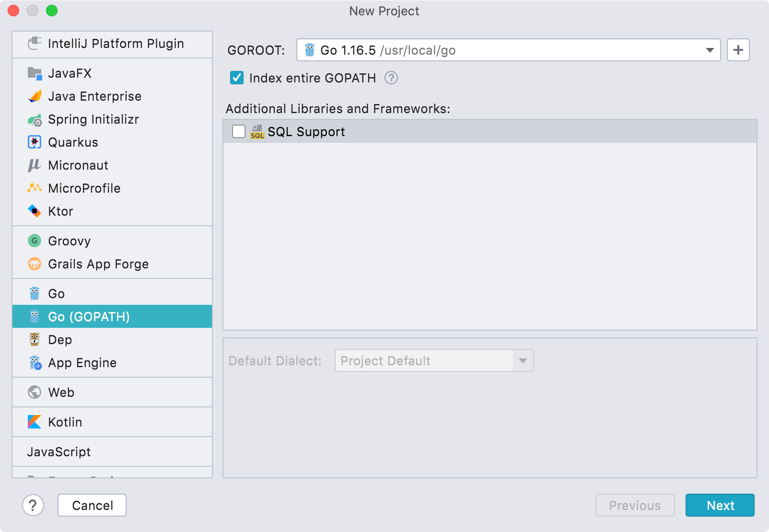Image resolution: width=769 pixels, height=532 pixels.
Task: Select the Quarkus framework icon
Action: click(x=34, y=142)
